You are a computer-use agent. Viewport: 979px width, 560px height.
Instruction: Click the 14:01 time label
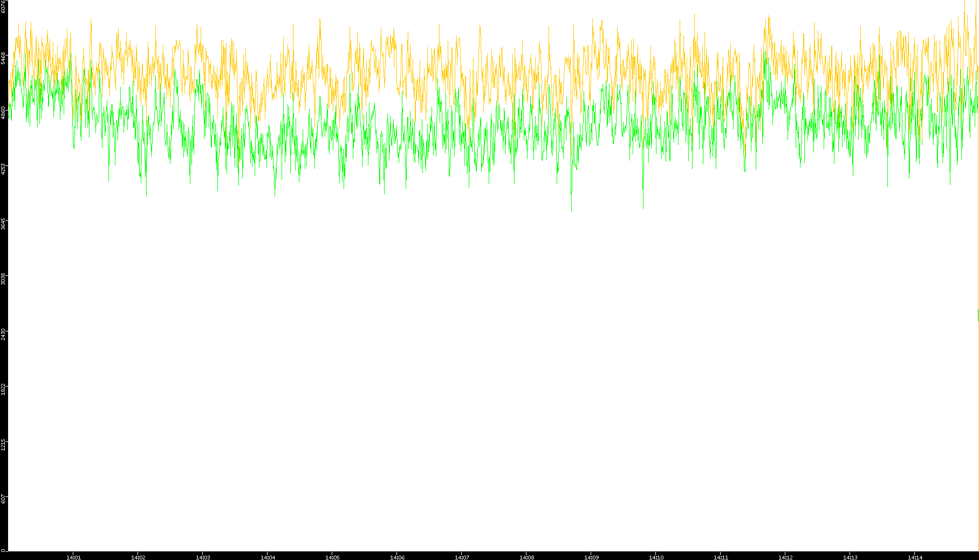pyautogui.click(x=73, y=557)
